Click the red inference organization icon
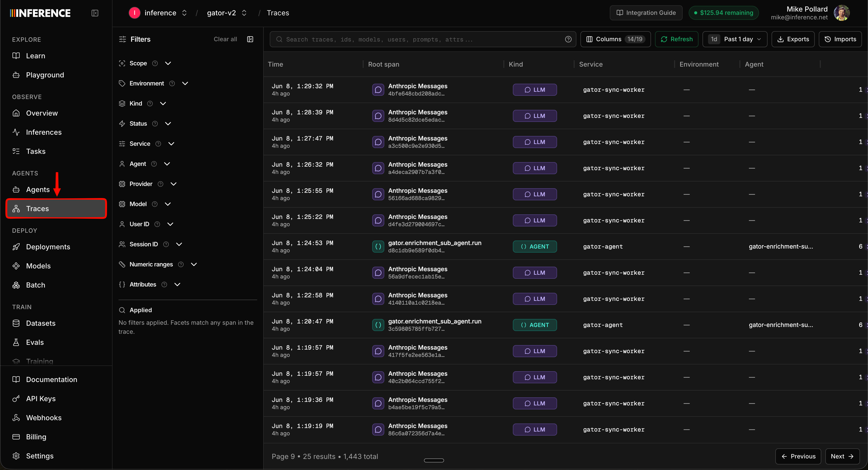 click(x=134, y=13)
